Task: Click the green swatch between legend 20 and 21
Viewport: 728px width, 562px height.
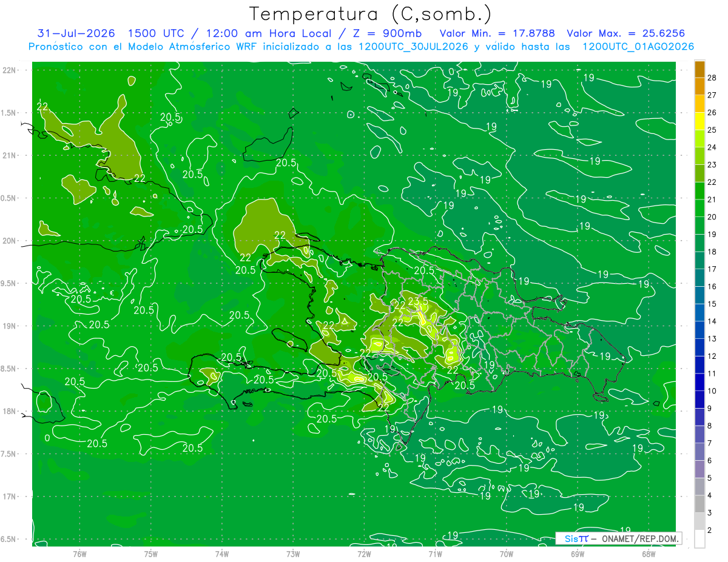Action: tap(699, 209)
